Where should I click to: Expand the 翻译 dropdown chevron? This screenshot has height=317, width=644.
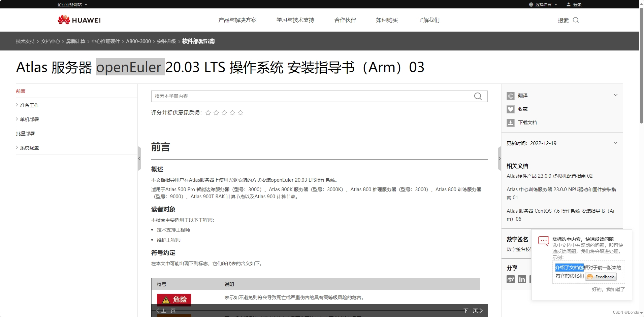click(x=615, y=95)
